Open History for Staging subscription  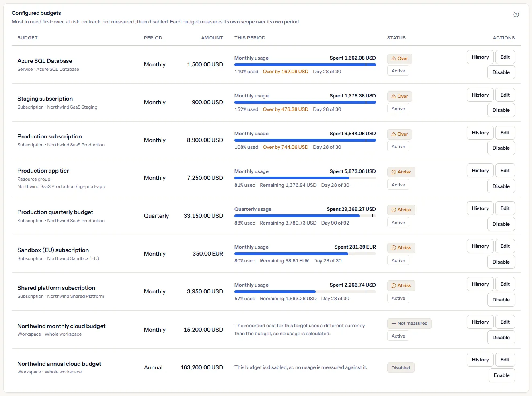tap(480, 95)
